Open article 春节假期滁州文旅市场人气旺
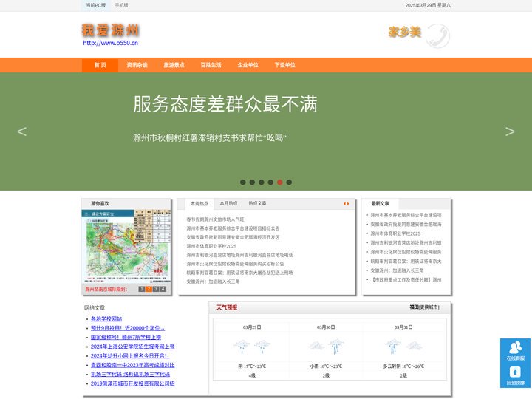 (x=215, y=219)
